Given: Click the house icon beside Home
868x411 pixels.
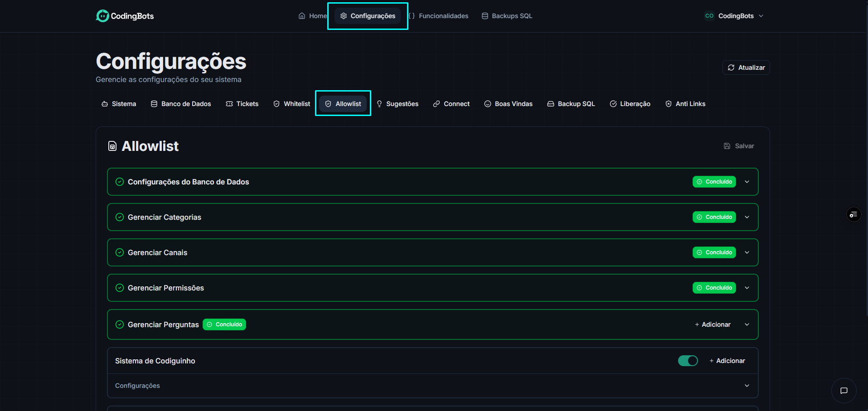Looking at the screenshot, I should pyautogui.click(x=302, y=16).
